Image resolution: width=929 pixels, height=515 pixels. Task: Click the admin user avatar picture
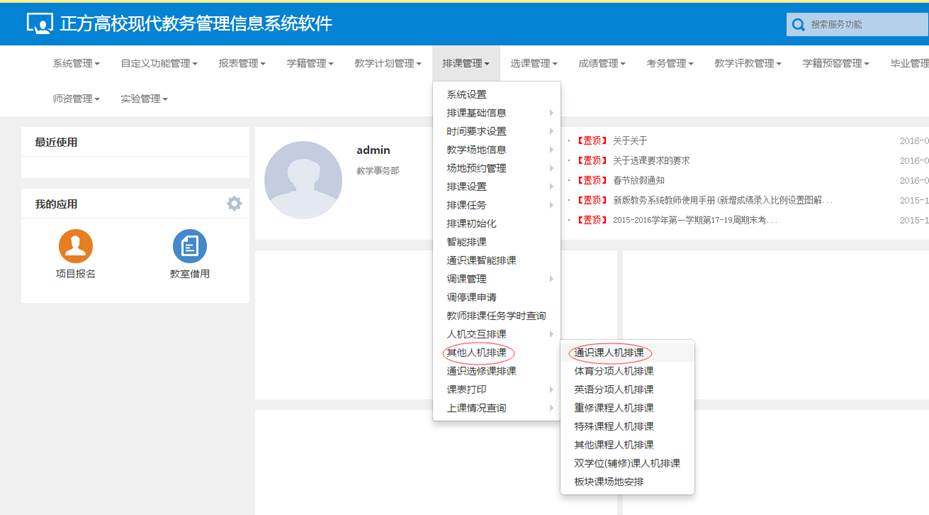(x=302, y=180)
